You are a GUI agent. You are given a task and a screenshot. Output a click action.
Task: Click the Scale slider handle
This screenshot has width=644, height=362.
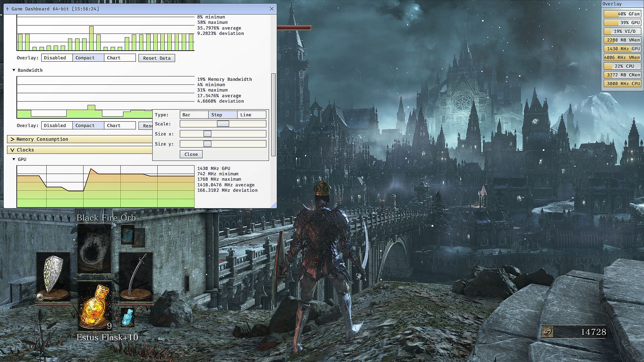(x=223, y=124)
